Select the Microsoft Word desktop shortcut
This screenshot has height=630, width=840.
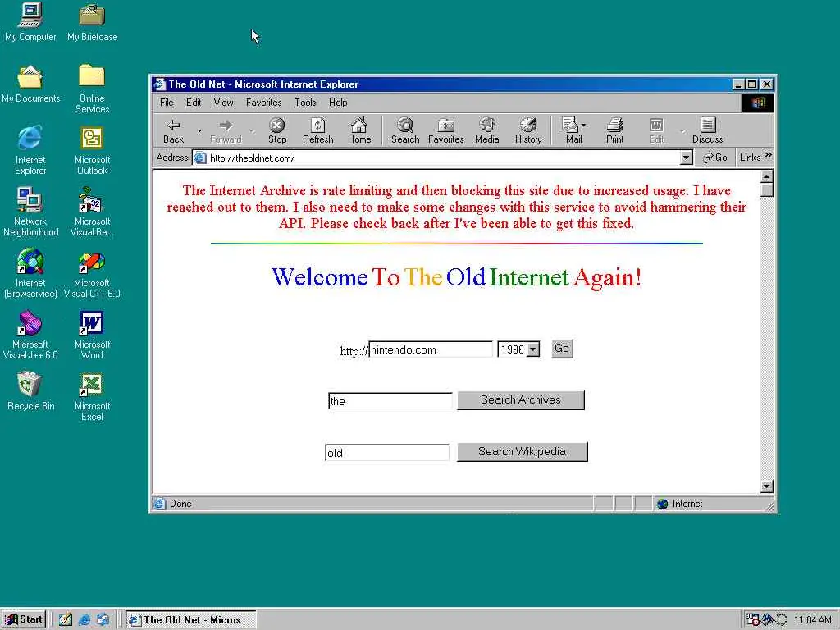[92, 336]
